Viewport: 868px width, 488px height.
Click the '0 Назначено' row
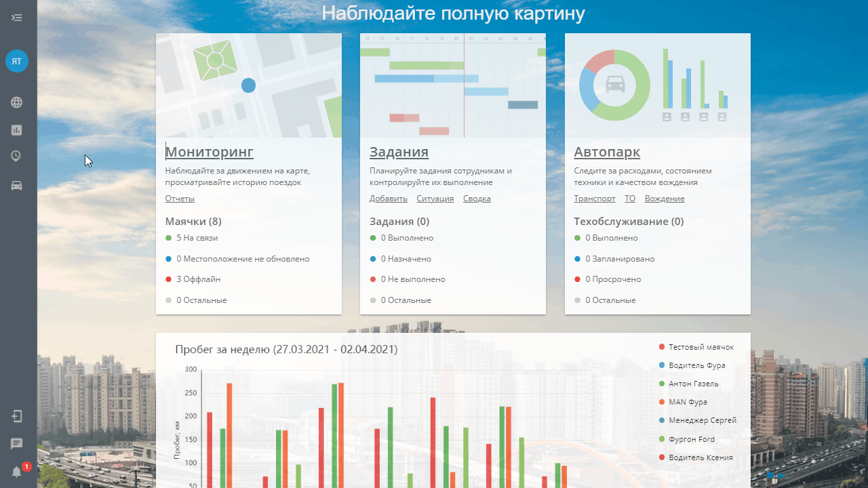(400, 259)
